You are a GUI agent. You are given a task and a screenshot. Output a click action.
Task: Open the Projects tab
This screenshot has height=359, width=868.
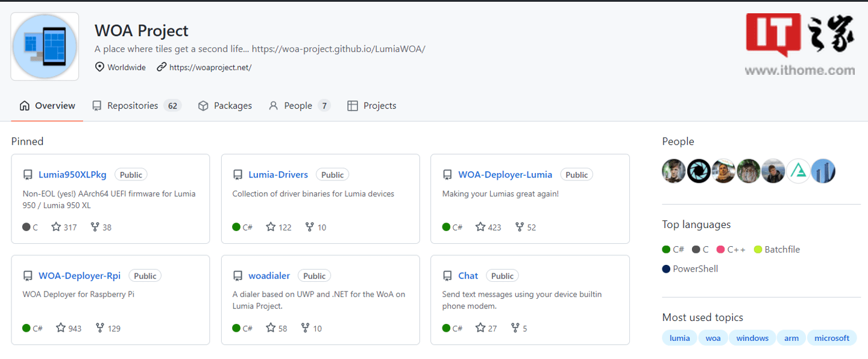[x=372, y=106]
